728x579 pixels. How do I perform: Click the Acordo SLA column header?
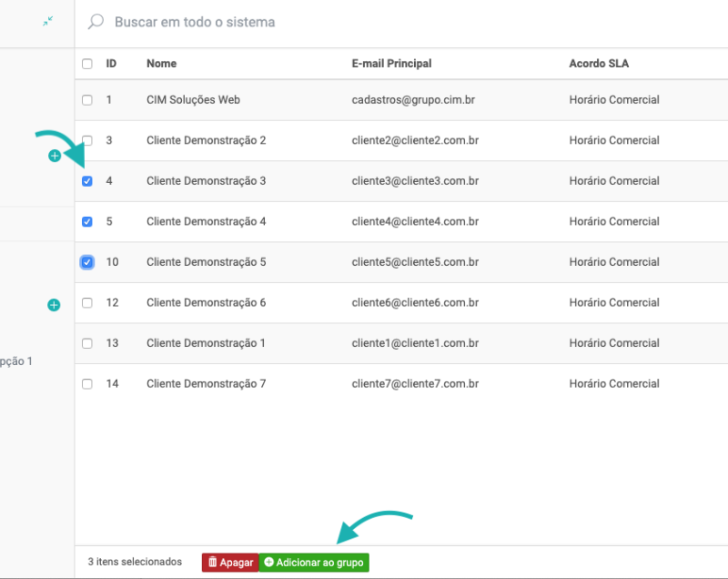pyautogui.click(x=598, y=64)
